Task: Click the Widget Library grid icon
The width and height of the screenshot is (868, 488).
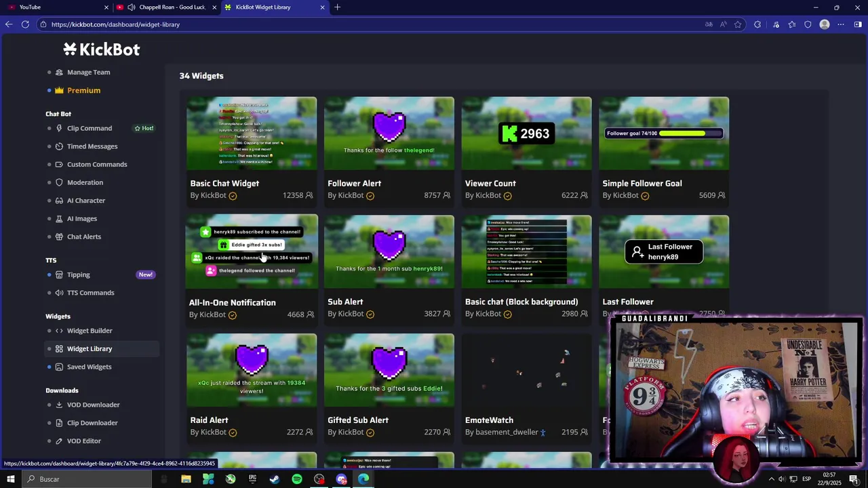Action: pyautogui.click(x=59, y=349)
